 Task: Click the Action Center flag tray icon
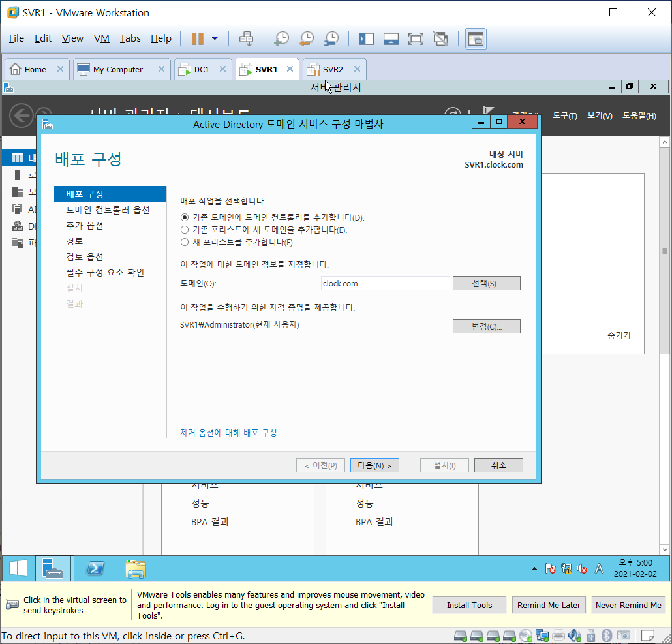coord(550,568)
